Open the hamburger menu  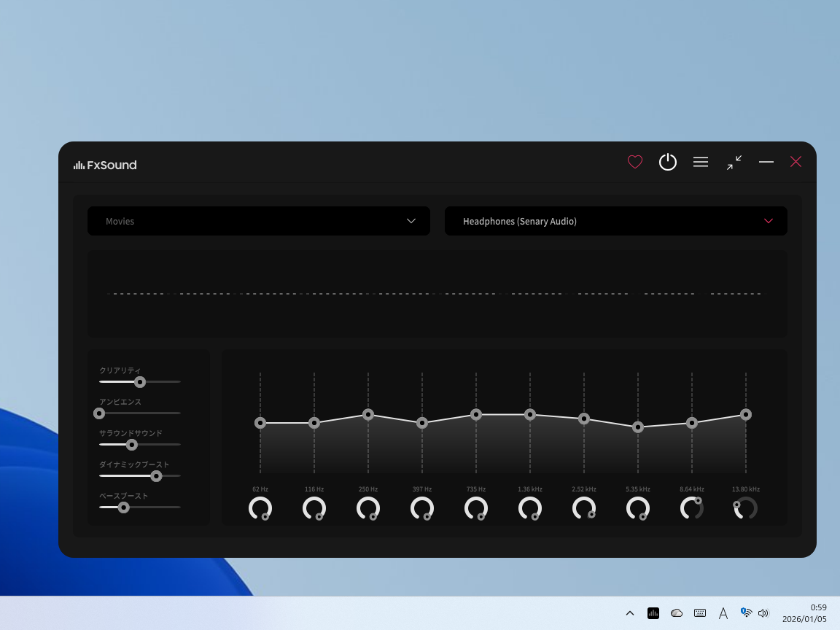[700, 162]
